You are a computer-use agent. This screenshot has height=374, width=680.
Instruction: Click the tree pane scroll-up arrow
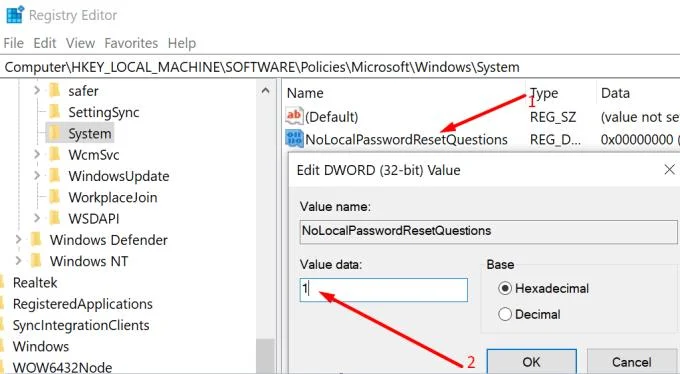coord(265,90)
